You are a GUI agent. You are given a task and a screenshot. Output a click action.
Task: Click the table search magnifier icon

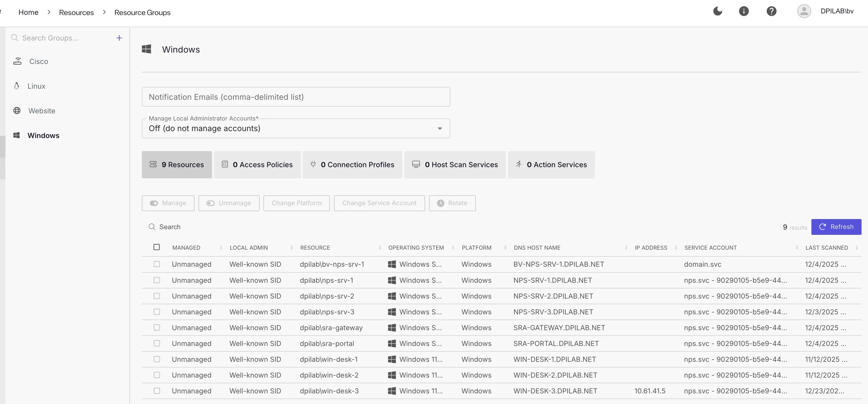pyautogui.click(x=152, y=227)
